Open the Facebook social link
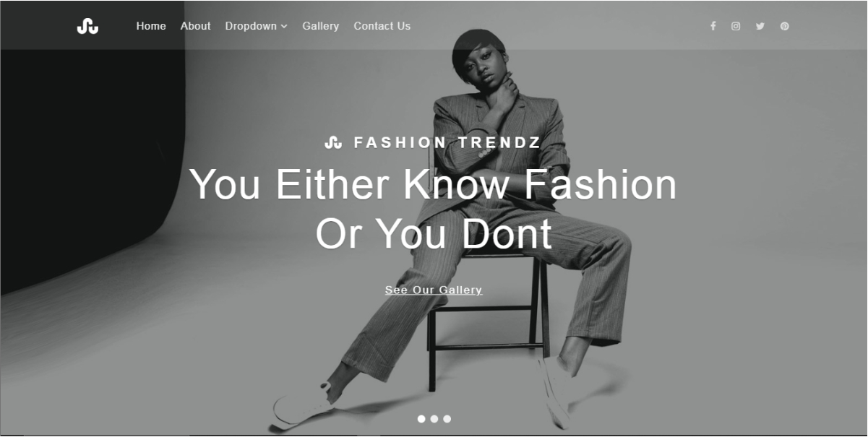The image size is (868, 437). click(713, 26)
